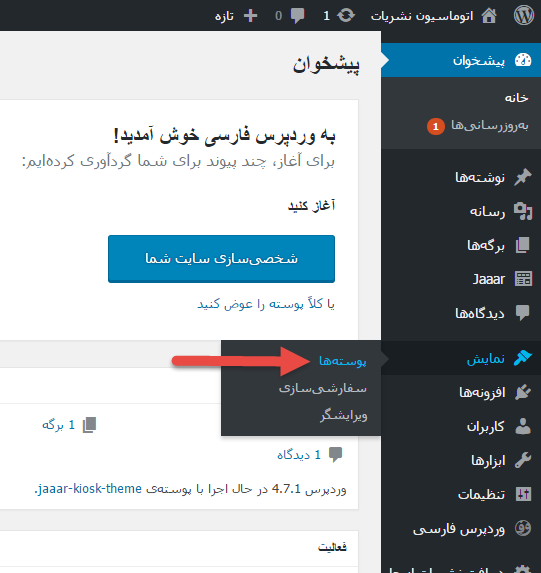Click the page icon beside 1 برگه
541x573 pixels.
click(x=90, y=425)
